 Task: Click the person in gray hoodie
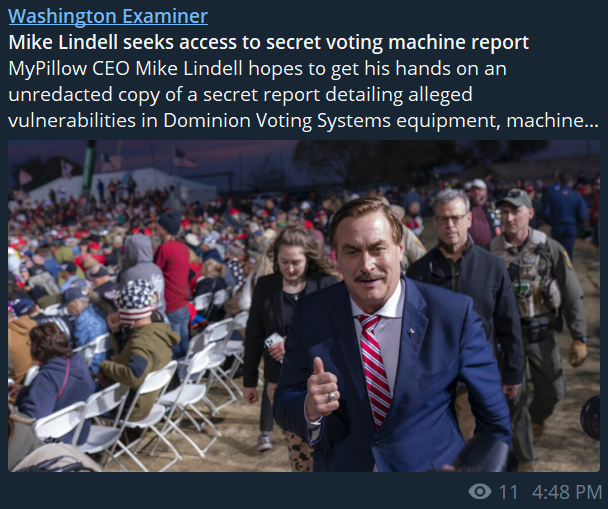tap(140, 262)
